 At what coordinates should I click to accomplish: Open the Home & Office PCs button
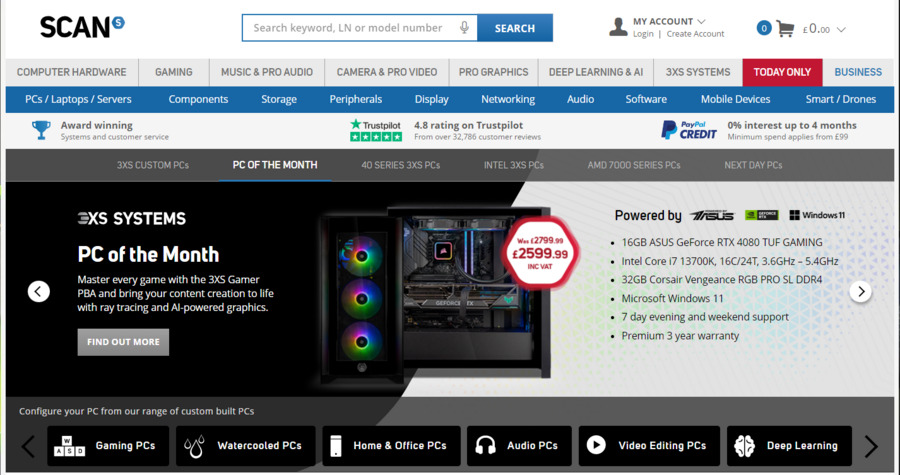click(x=391, y=446)
